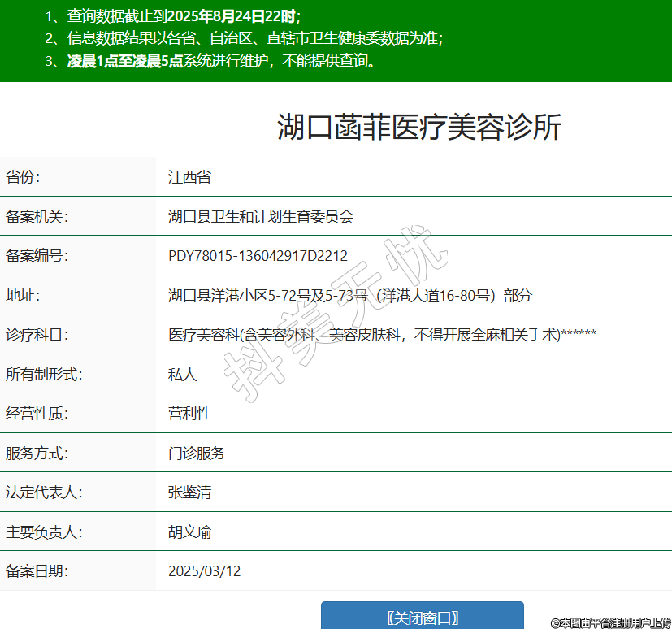672x629 pixels.
Task: Click the main person in charge 胡文瑜
Action: click(189, 532)
